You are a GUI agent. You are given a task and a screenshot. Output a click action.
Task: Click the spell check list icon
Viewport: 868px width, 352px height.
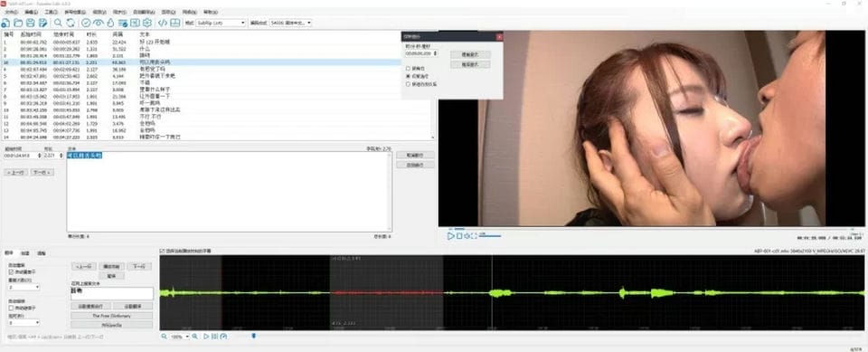point(122,23)
